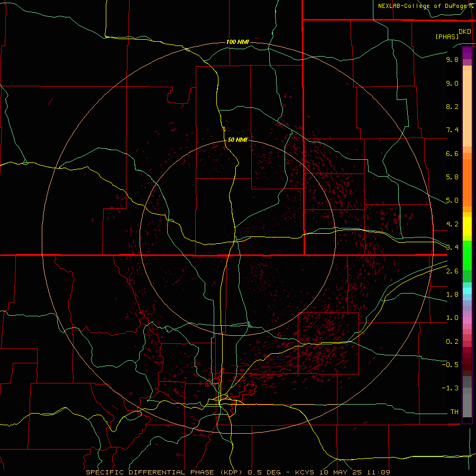The height and width of the screenshot is (476, 476).
Task: Click the 100 NMI range ring label
Action: [237, 42]
